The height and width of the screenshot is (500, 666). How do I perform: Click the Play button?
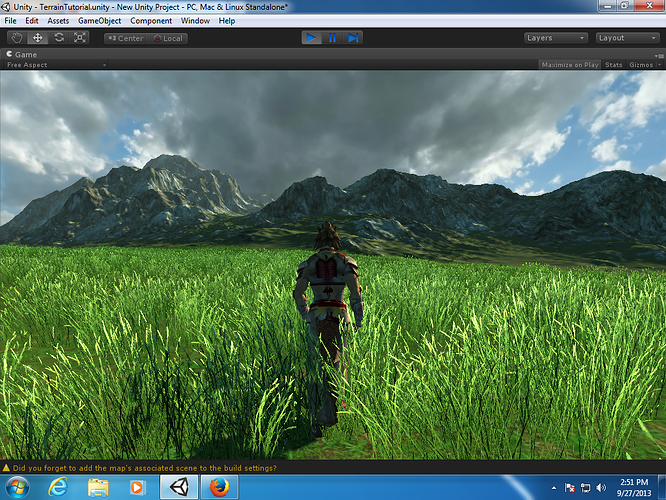point(311,38)
